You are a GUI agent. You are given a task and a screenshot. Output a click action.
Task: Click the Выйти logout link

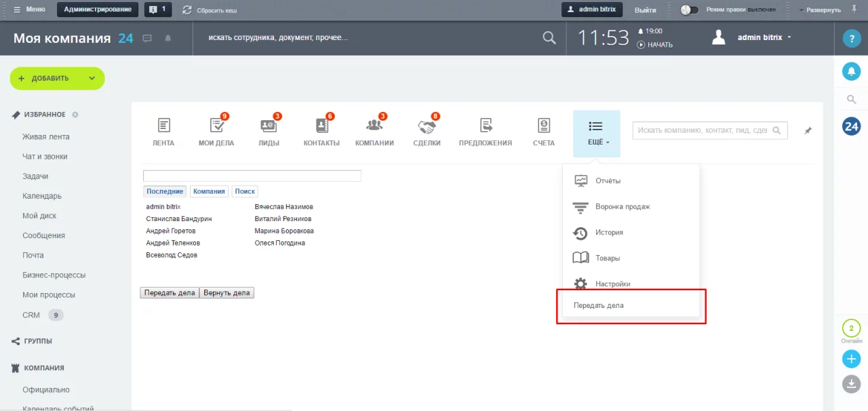[645, 10]
